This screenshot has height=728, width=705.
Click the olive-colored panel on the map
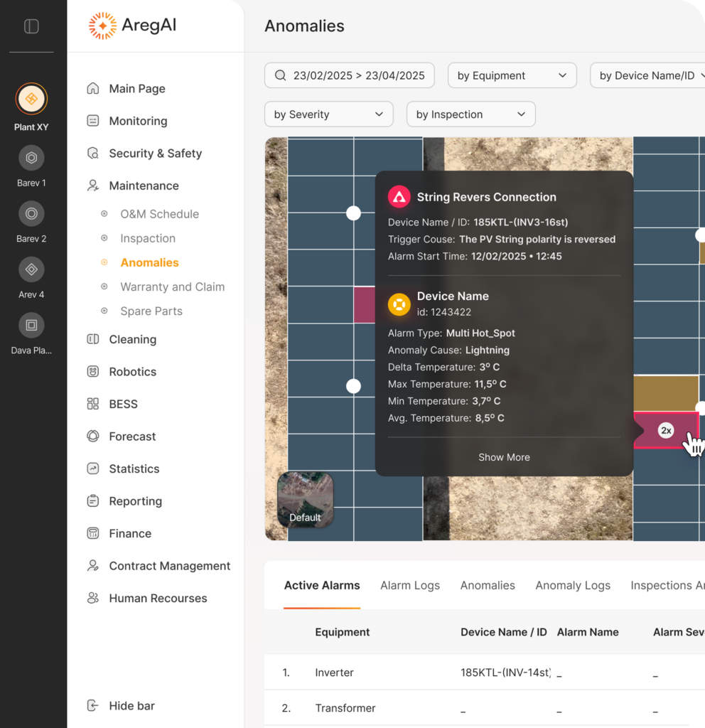pos(665,393)
